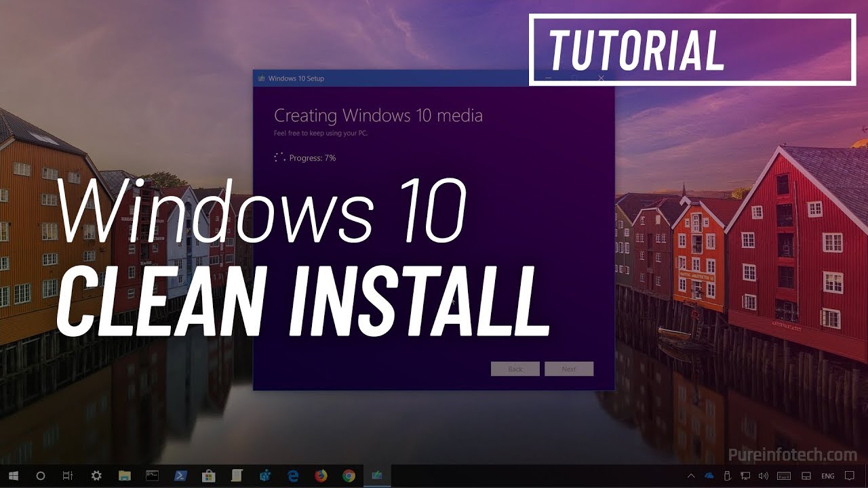Launch Microsoft Edge from taskbar

(x=293, y=476)
